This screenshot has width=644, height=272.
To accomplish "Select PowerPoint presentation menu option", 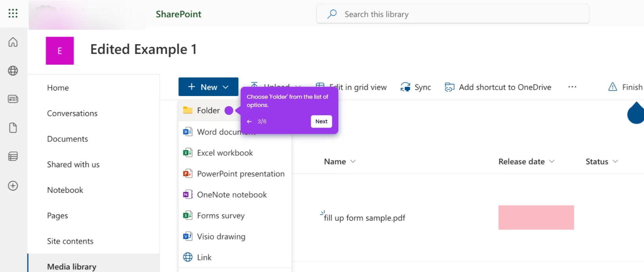I will point(235,174).
